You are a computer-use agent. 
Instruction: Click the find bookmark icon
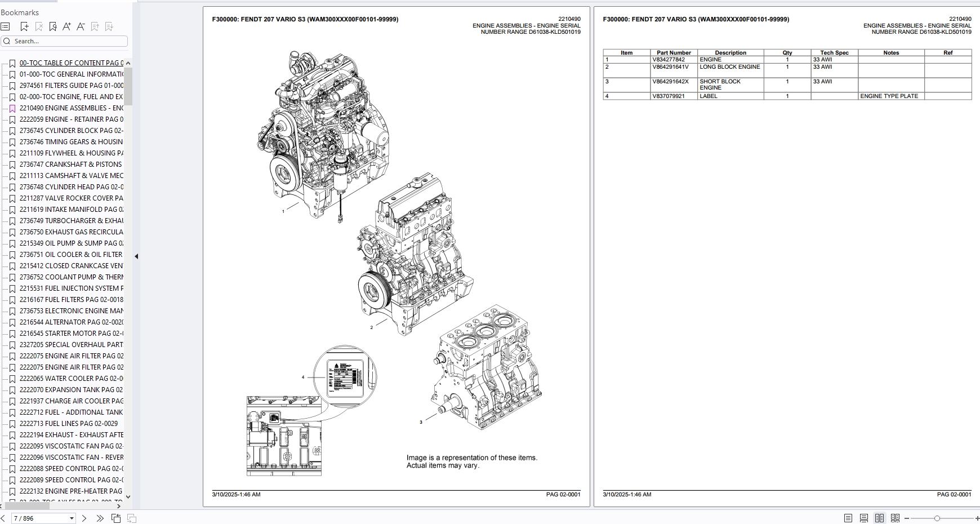53,26
